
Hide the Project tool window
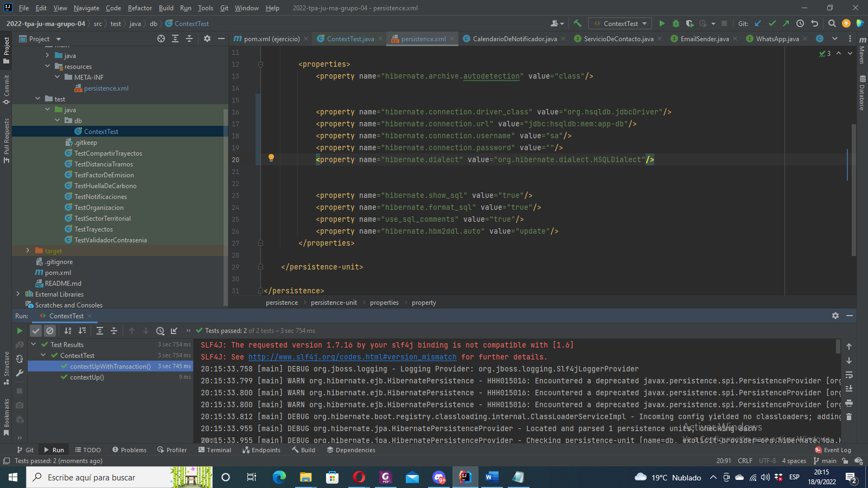pos(221,38)
